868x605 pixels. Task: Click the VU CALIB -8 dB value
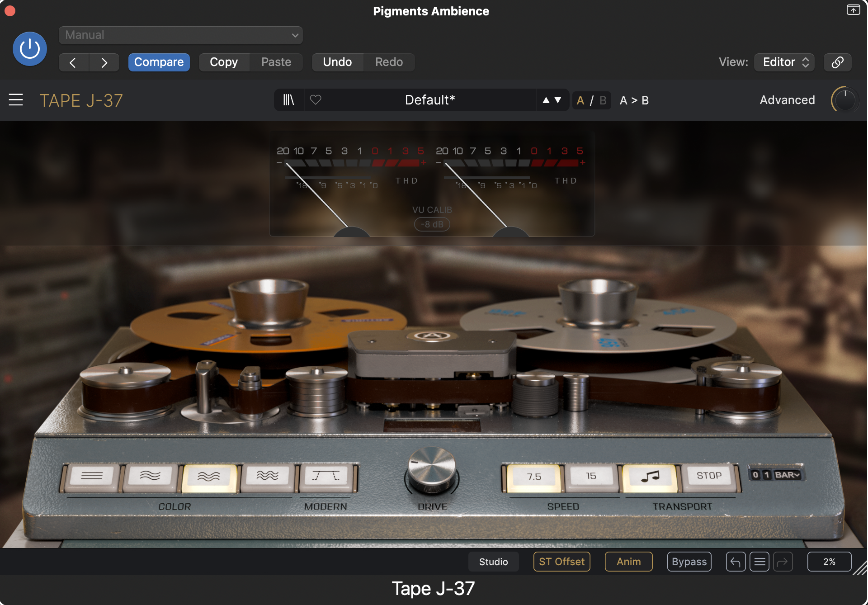coord(432,224)
